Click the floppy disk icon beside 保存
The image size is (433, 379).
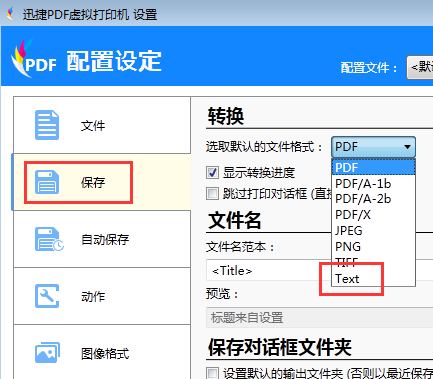(47, 182)
